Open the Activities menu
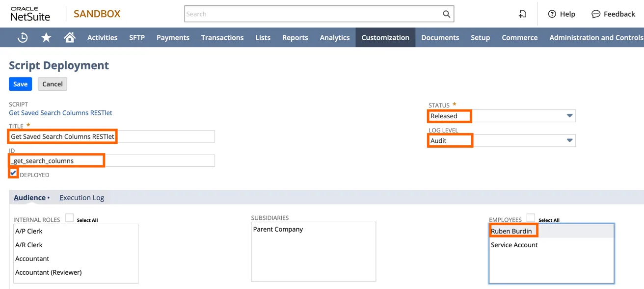Screen dimensions: 644x289 pyautogui.click(x=102, y=37)
